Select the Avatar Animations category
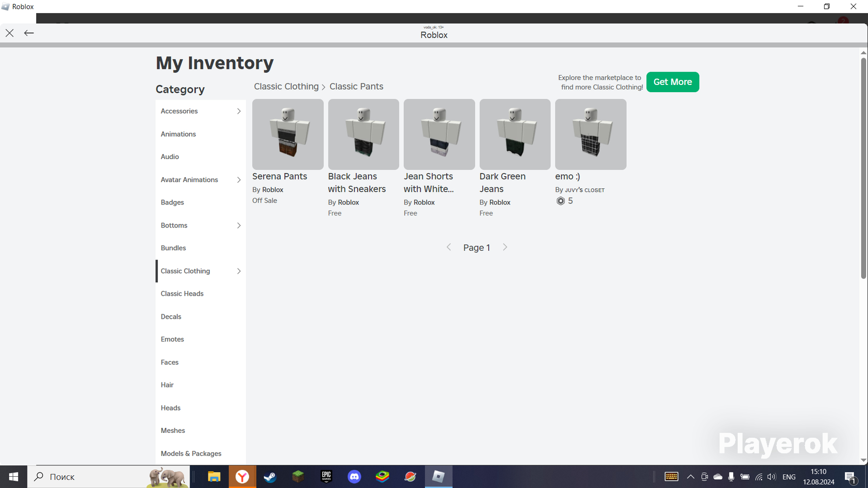The image size is (868, 488). tap(201, 180)
